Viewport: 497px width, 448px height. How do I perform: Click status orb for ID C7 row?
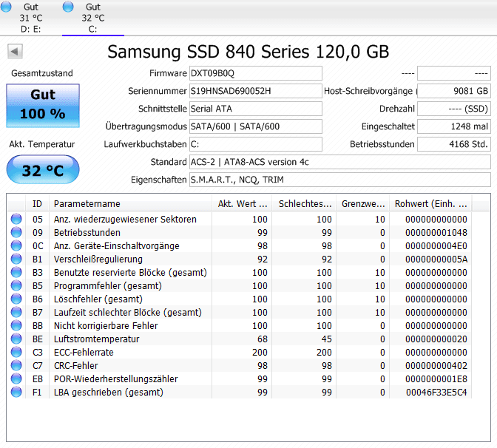(x=16, y=365)
